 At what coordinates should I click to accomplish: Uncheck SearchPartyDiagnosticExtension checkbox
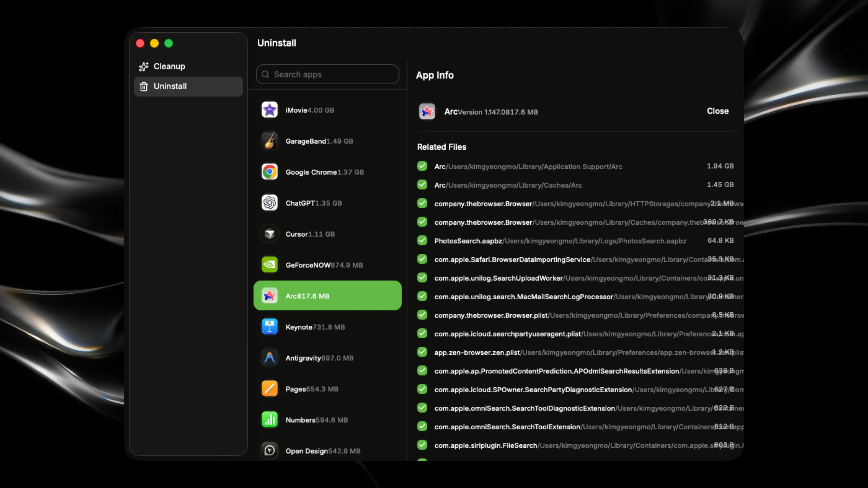tap(422, 389)
